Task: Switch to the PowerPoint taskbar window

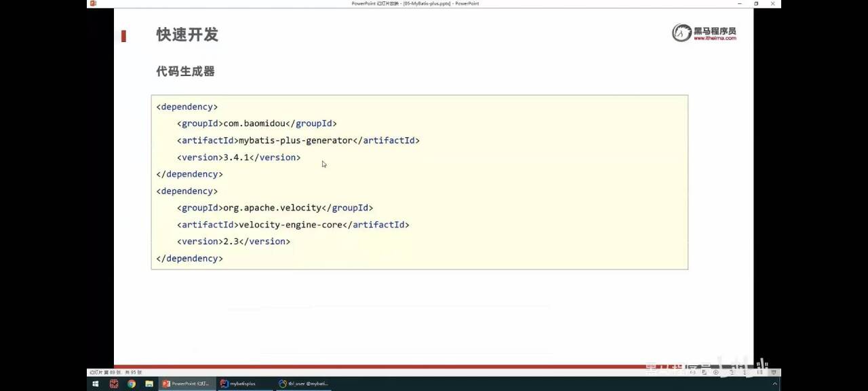Action: pos(187,384)
